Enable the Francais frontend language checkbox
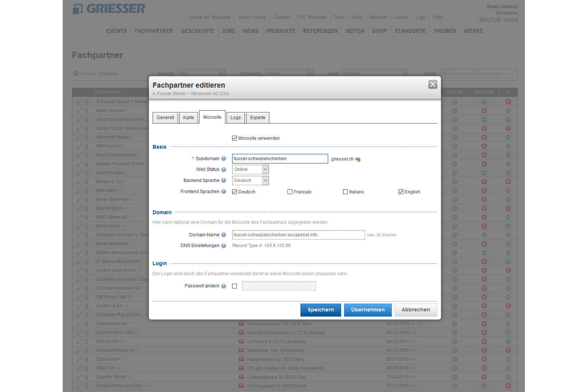Viewport: 588px width, 392px height. click(290, 192)
